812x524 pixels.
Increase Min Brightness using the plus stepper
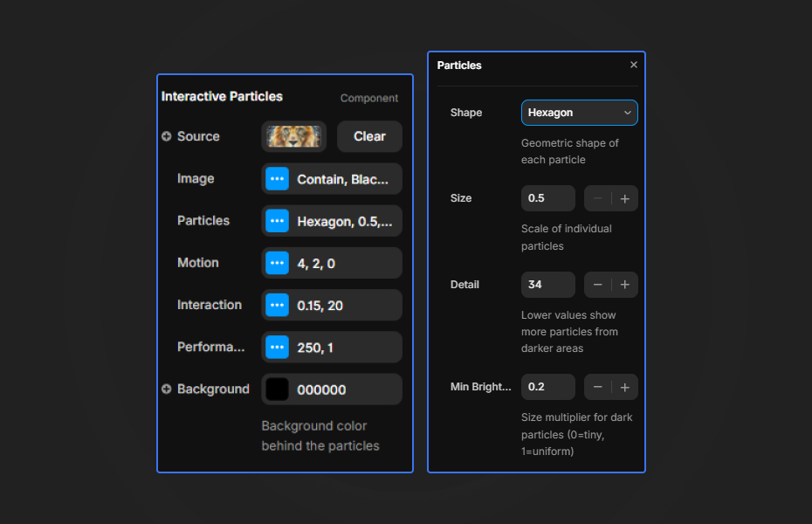click(624, 387)
